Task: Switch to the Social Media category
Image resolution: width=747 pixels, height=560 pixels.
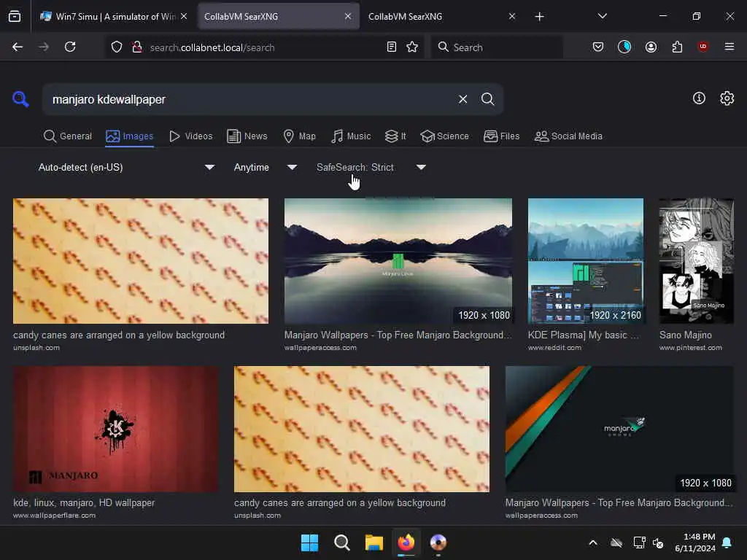Action: 568,136
